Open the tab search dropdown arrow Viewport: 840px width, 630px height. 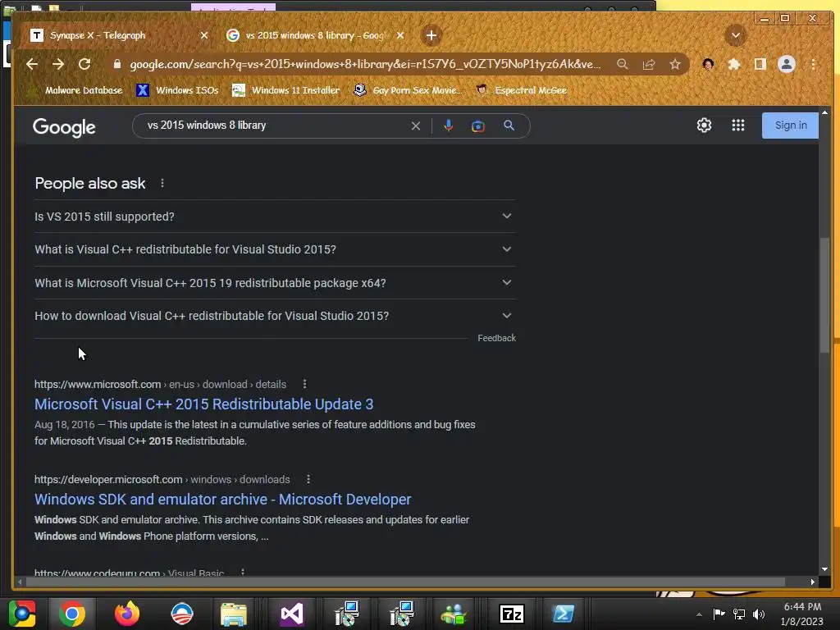(736, 35)
